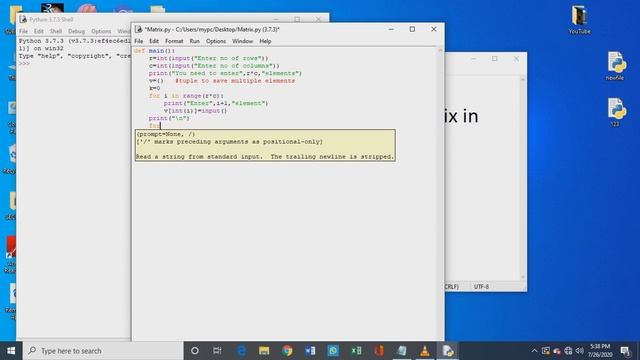The height and width of the screenshot is (360, 640).
Task: Click the Matrix.py editor scrollbar up arrow
Action: [440, 50]
